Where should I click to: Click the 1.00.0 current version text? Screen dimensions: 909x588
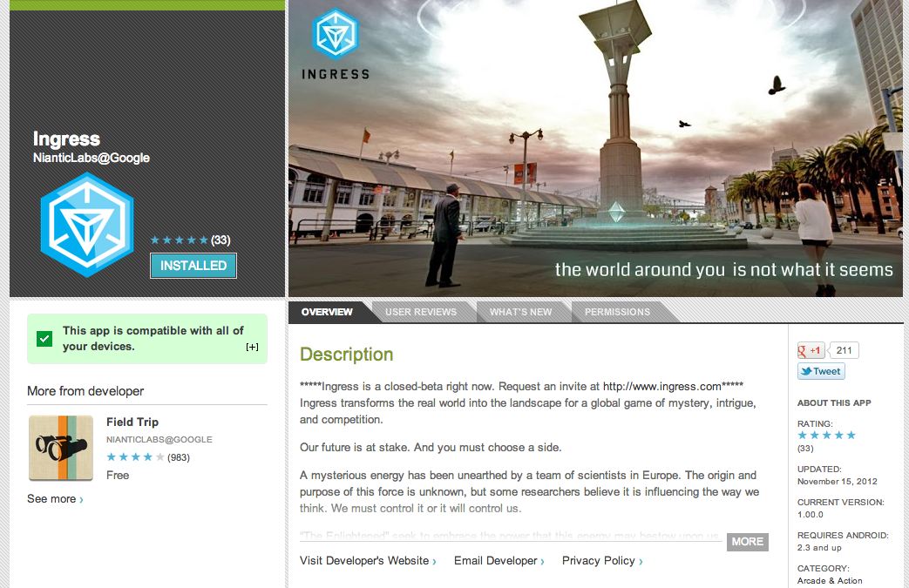(x=810, y=515)
